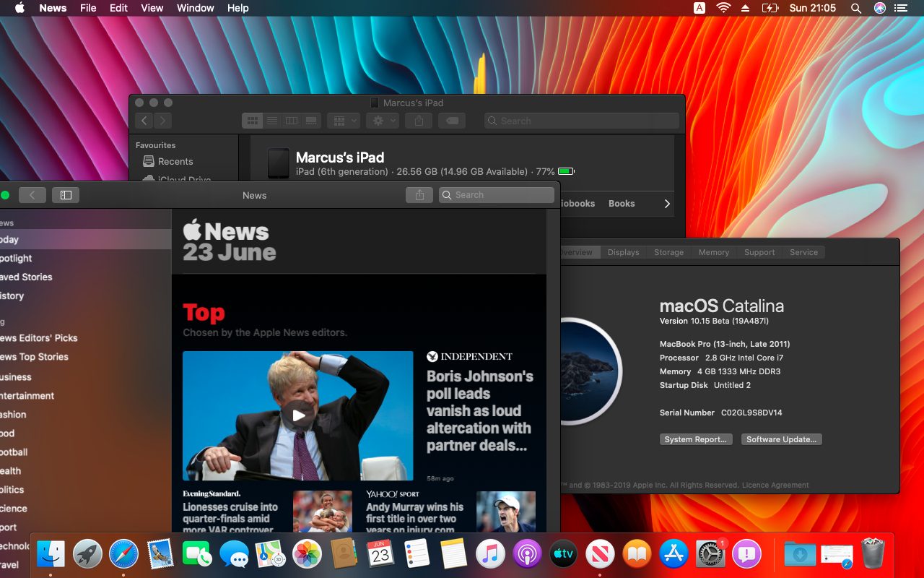Open Music from the Dock
924x578 pixels.
point(490,554)
